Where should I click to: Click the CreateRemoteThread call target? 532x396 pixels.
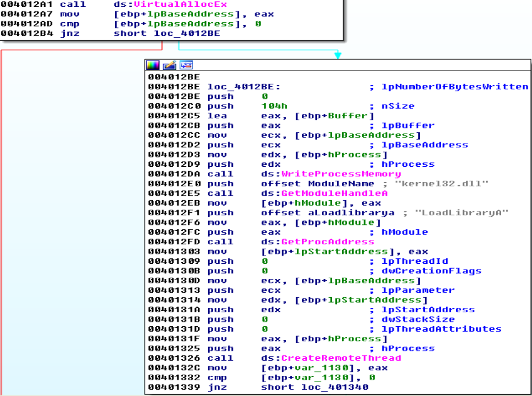tap(341, 358)
